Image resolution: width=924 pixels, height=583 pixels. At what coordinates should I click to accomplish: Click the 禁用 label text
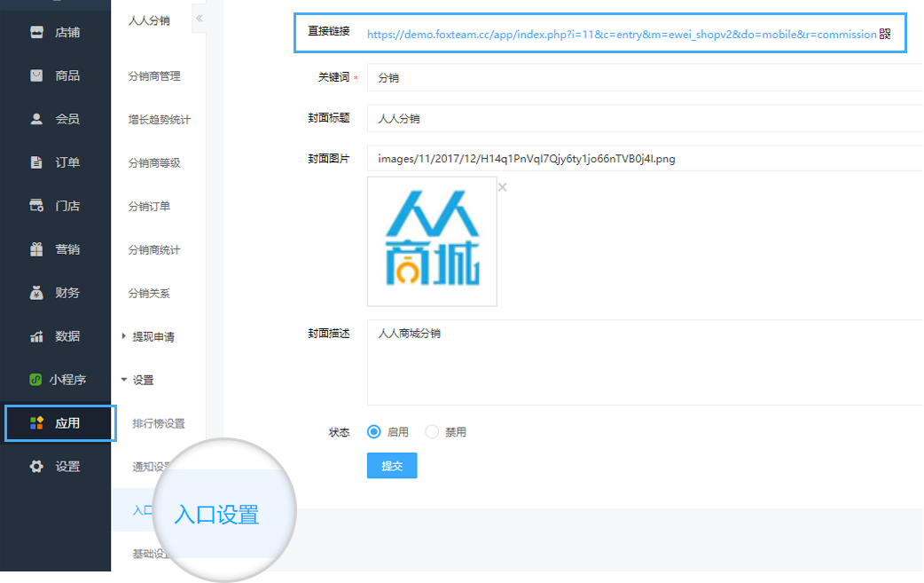tap(456, 432)
